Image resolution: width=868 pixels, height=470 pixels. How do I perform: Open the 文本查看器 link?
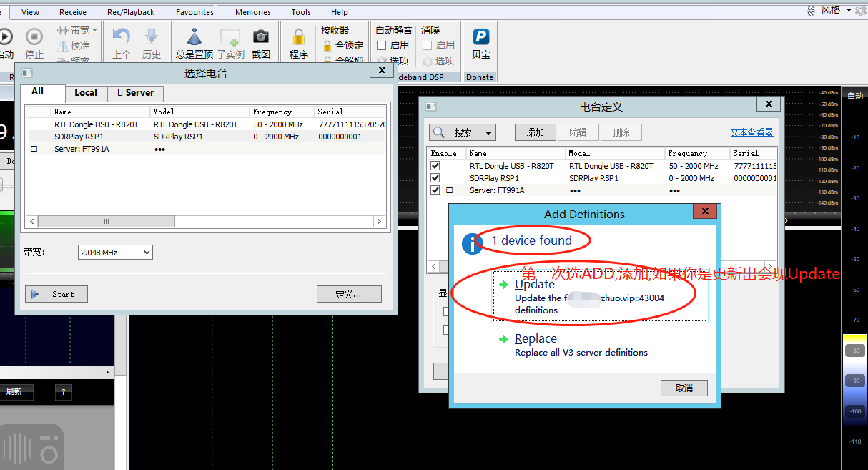coord(752,132)
